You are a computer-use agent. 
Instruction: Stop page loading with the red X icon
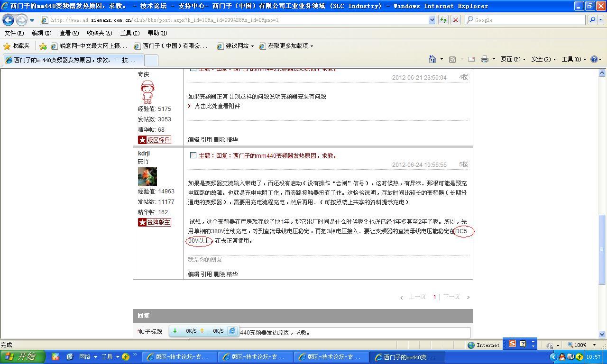click(x=455, y=20)
